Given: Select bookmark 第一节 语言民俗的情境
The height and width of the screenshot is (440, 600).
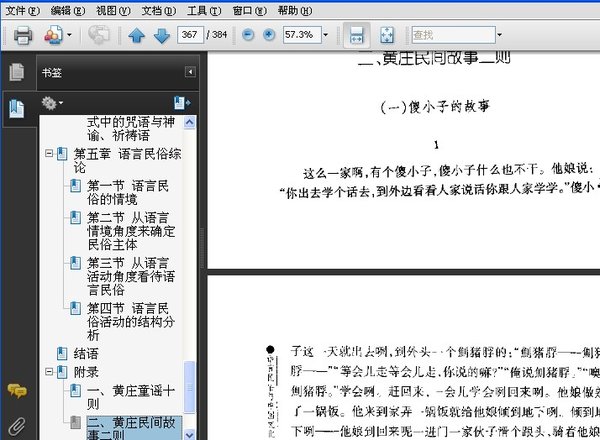Looking at the screenshot, I should pos(128,192).
